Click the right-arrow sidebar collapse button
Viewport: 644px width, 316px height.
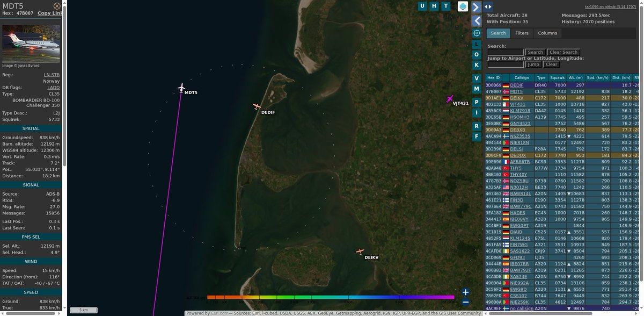[476, 7]
